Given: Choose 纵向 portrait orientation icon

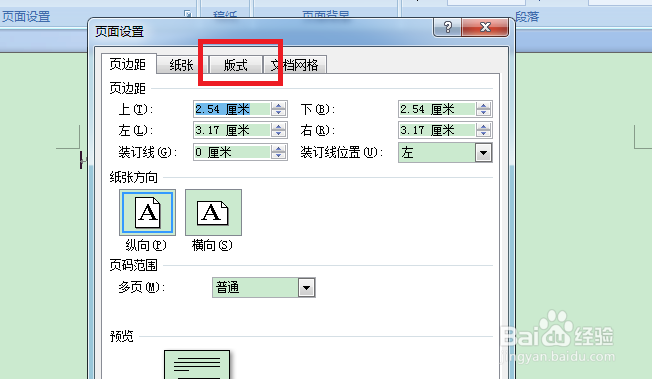Looking at the screenshot, I should coord(147,213).
